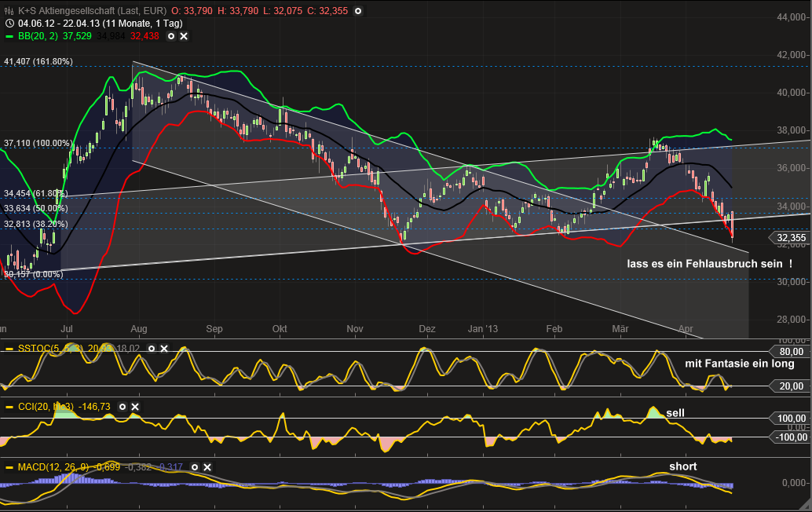Click the 80,00 stochastic level tag

pos(790,352)
